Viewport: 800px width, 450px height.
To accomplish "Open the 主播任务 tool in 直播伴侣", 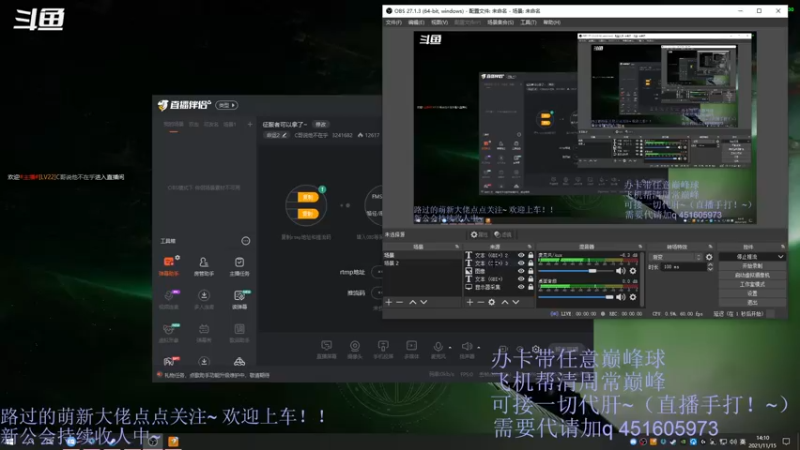I will pyautogui.click(x=239, y=266).
